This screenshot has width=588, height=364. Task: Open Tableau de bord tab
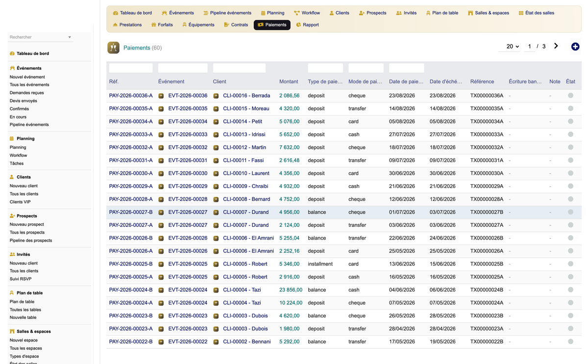coord(132,13)
